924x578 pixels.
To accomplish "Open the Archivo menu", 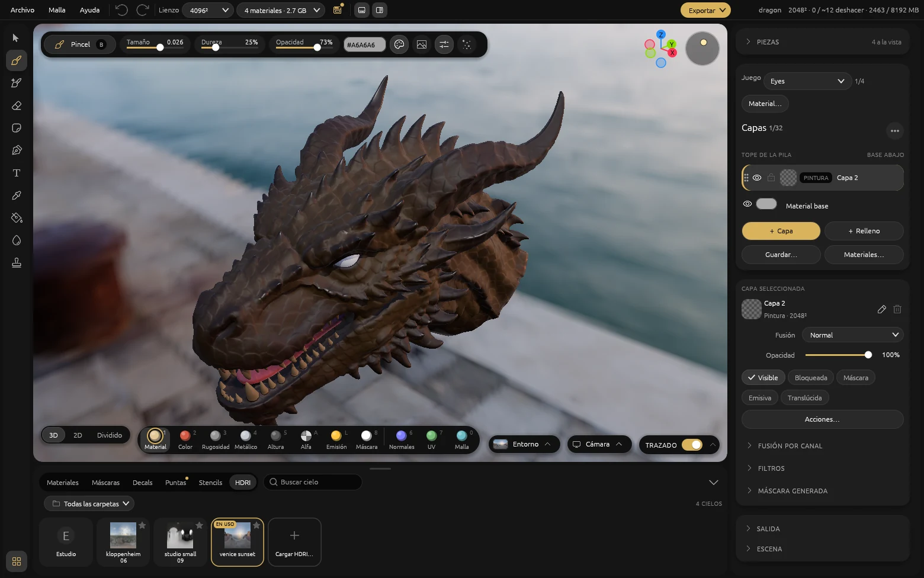I will pyautogui.click(x=23, y=10).
